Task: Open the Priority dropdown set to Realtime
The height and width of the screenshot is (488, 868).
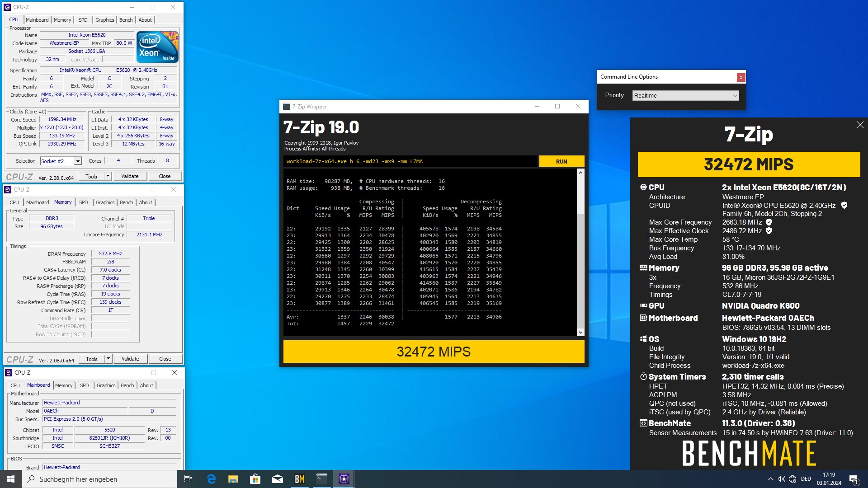Action: coord(685,95)
